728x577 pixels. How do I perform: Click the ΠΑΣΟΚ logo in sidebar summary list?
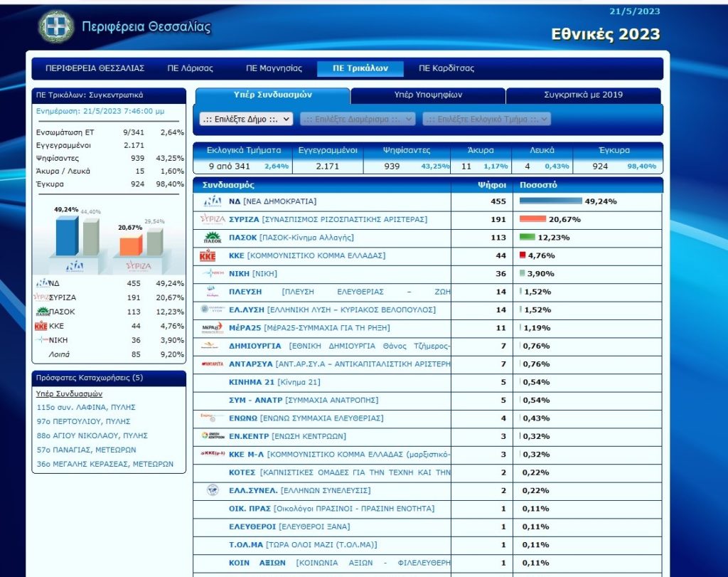tap(43, 312)
